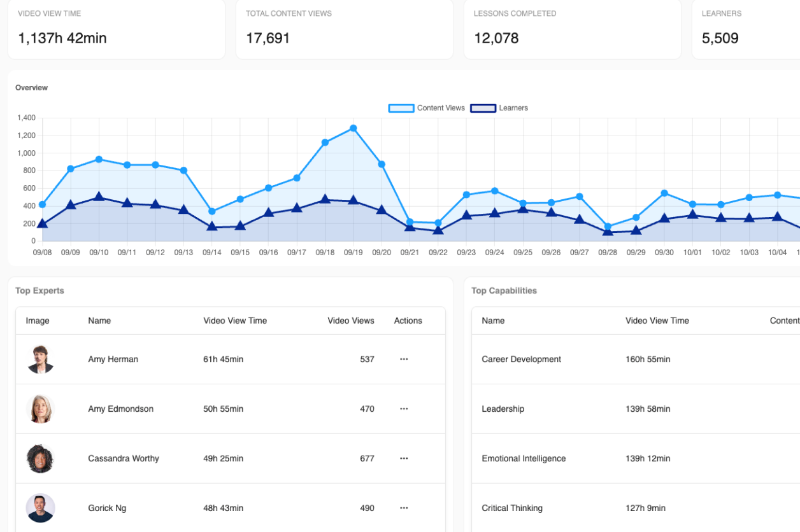Click the Content Views legend color swatch
The height and width of the screenshot is (532, 800).
click(400, 108)
